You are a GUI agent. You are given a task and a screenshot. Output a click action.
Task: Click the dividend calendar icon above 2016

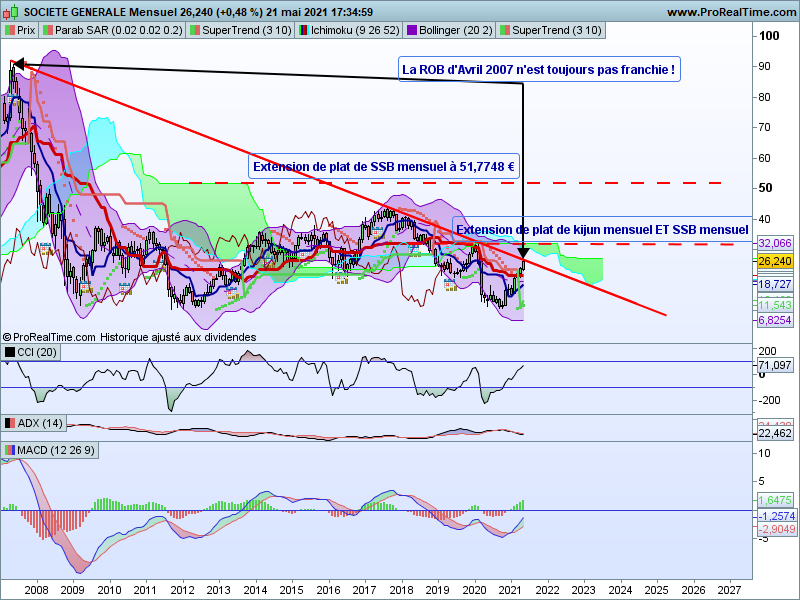(341, 279)
